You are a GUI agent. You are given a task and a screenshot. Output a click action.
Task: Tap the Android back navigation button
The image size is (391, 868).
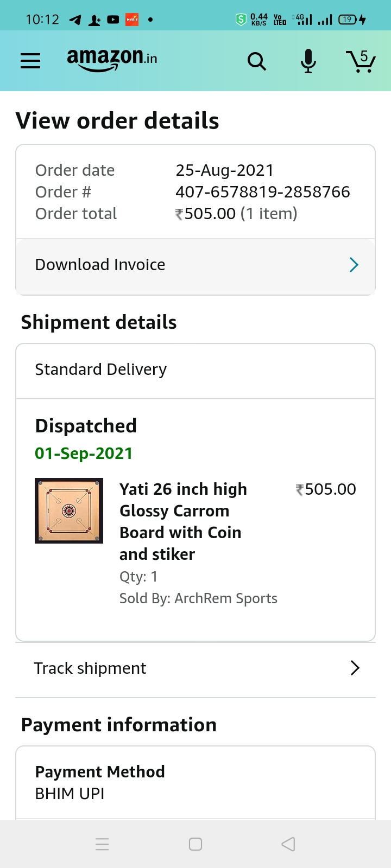[x=288, y=844]
